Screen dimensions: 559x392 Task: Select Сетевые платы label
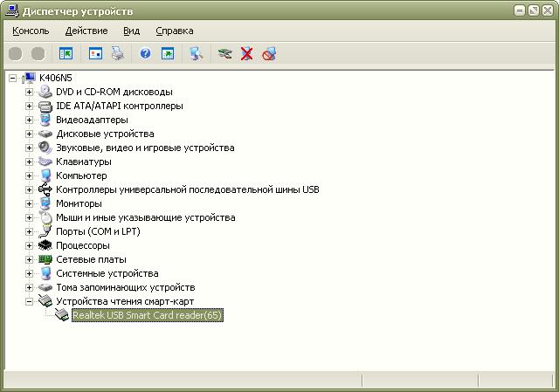91,259
